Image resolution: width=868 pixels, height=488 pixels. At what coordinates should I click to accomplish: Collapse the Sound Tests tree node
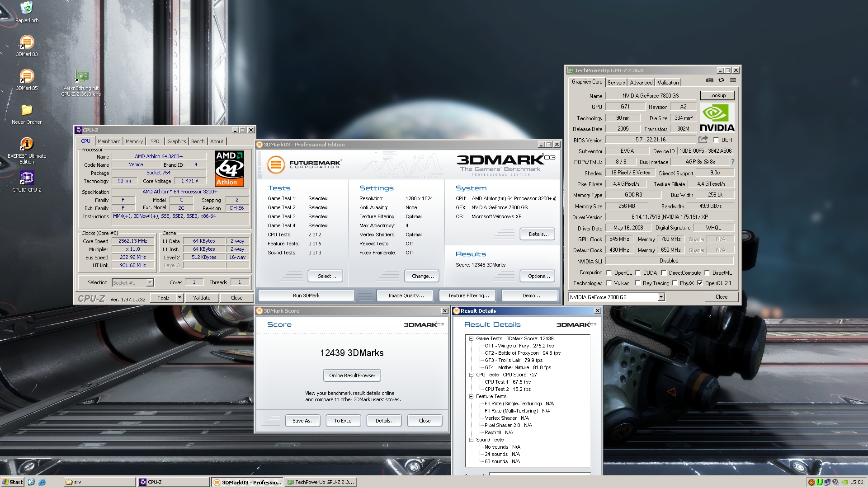coord(471,440)
